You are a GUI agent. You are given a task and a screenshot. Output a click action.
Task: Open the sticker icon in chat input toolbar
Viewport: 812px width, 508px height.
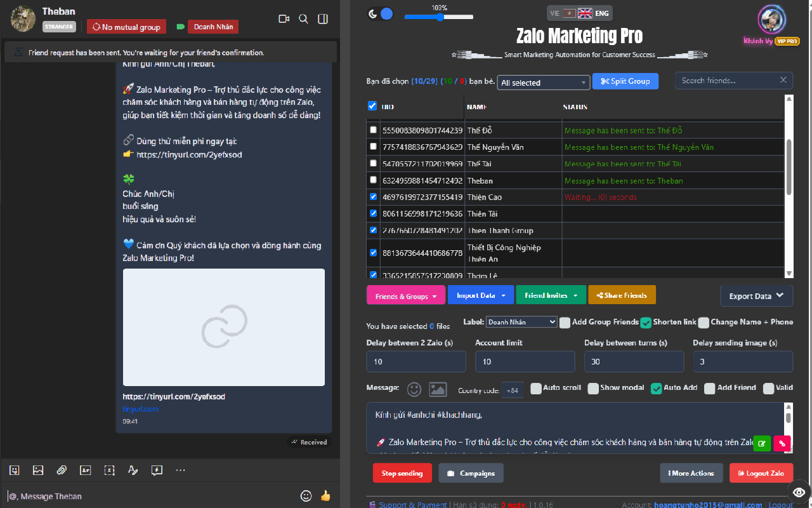[14, 470]
